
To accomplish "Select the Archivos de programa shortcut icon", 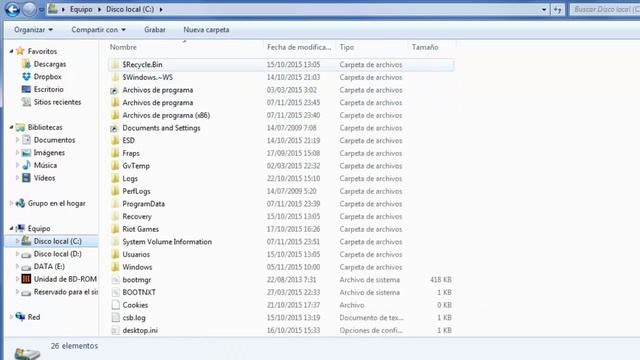I will 115,90.
